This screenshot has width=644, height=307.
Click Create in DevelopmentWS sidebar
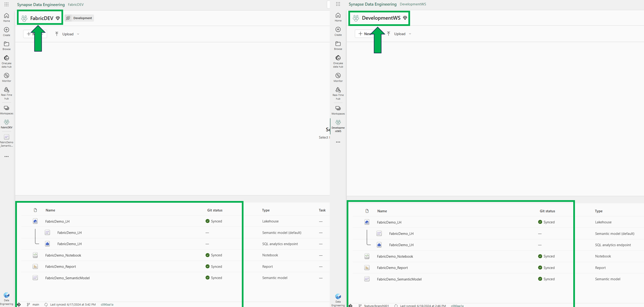[x=338, y=31]
